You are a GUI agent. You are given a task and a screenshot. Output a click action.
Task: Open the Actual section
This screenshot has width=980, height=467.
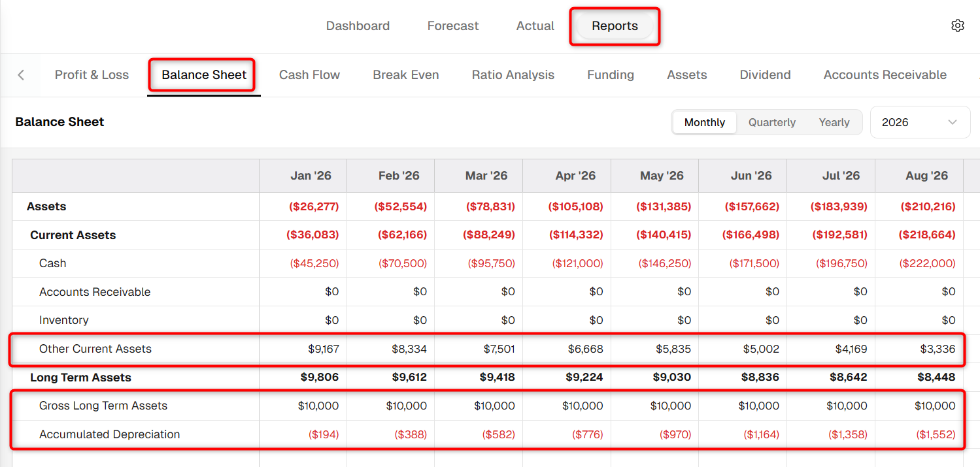pyautogui.click(x=535, y=26)
